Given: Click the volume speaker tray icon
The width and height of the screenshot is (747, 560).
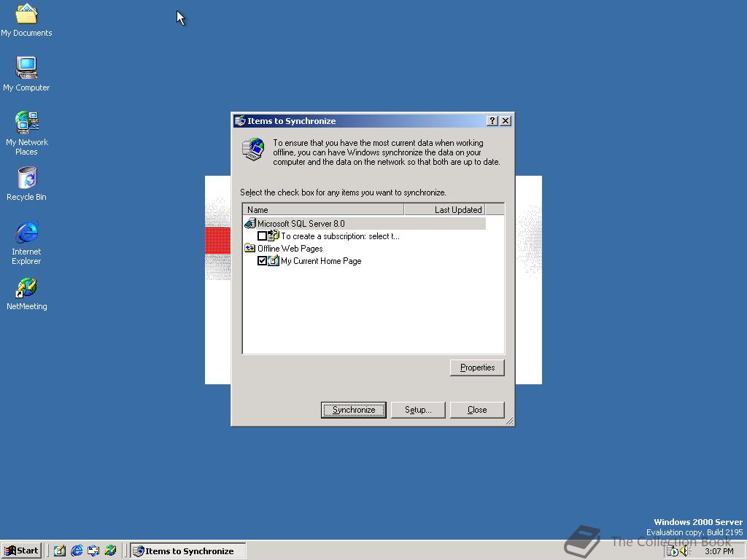Looking at the screenshot, I should pos(685,551).
